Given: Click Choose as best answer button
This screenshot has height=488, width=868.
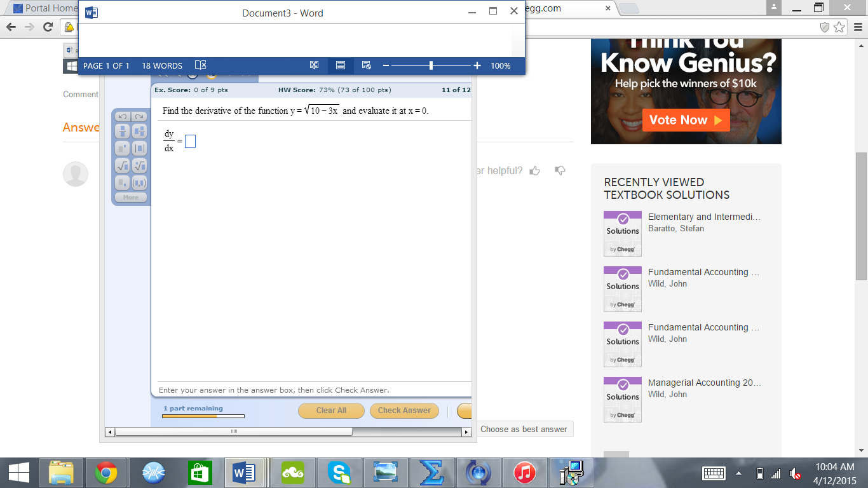Looking at the screenshot, I should click(524, 430).
